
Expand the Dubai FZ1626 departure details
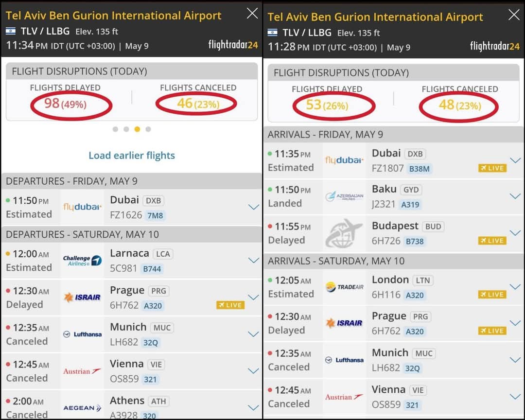253,207
